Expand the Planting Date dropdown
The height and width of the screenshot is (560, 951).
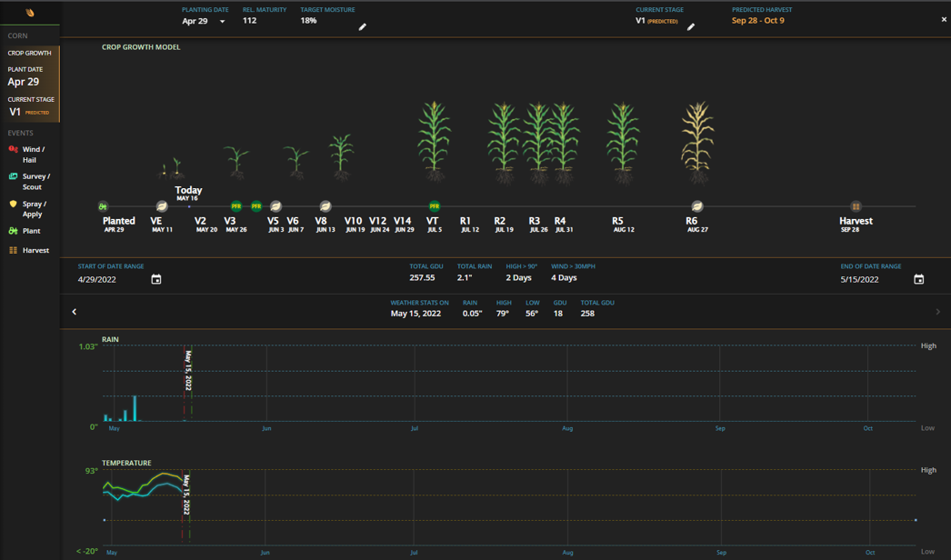222,22
